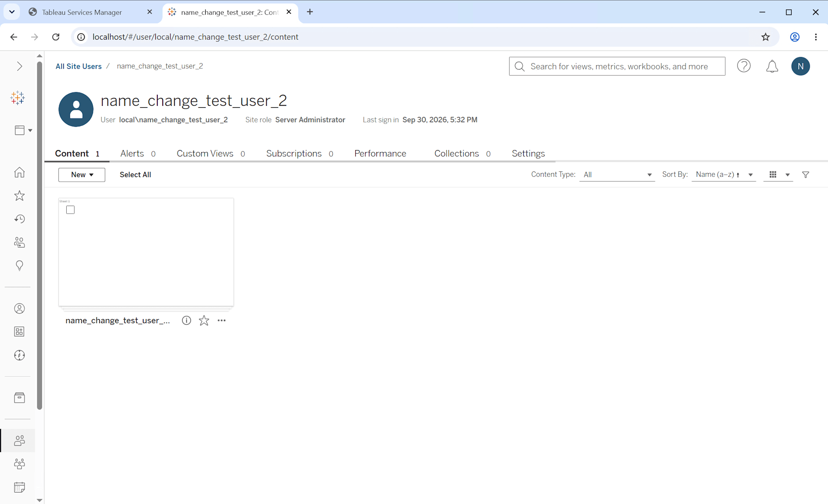Switch to the Content tab
828x504 pixels.
coord(77,154)
